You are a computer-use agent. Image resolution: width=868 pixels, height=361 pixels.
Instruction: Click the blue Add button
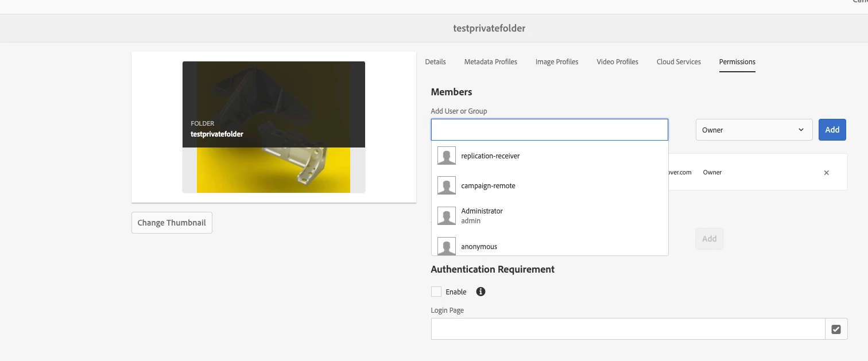pyautogui.click(x=832, y=130)
